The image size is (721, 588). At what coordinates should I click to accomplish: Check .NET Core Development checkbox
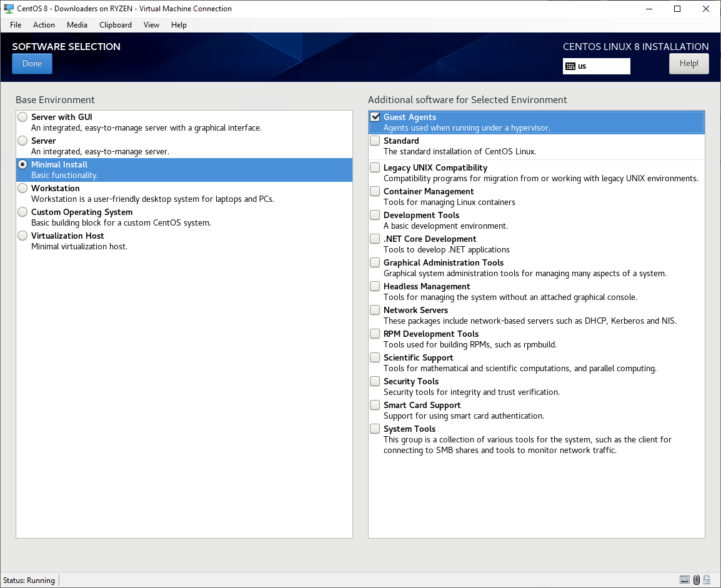coord(375,239)
